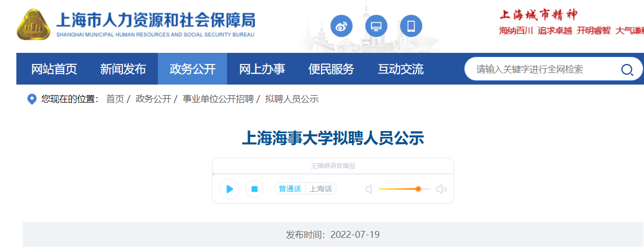Click the high volume speaker icon
The height and width of the screenshot is (250, 644).
441,189
